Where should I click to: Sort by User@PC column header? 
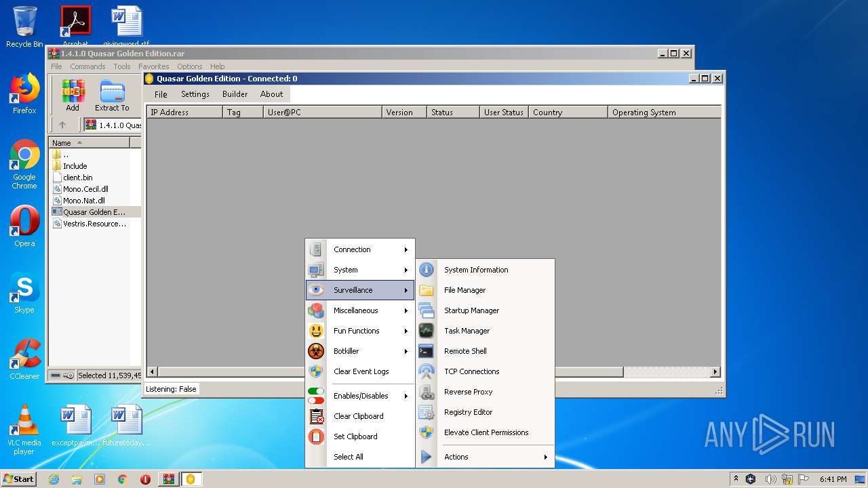(322, 113)
